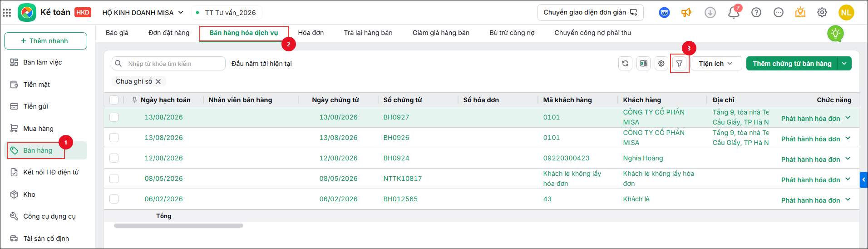Image resolution: width=868 pixels, height=249 pixels.
Task: Open Tài sản cố định in sidebar
Action: click(x=45, y=239)
